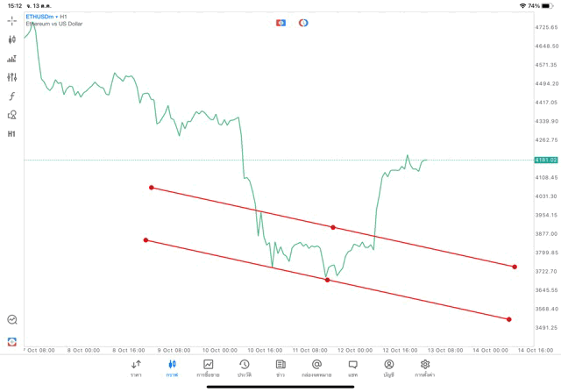Open the แชท (Chat) tab
Image resolution: width=561 pixels, height=392 pixels.
352,367
